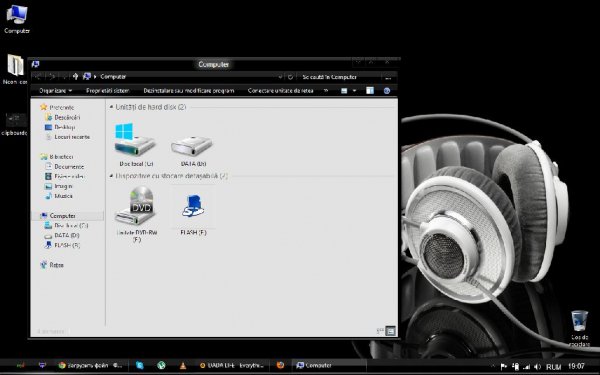The image size is (600, 375).
Task: Toggle the preview pane button
Action: coord(370,91)
